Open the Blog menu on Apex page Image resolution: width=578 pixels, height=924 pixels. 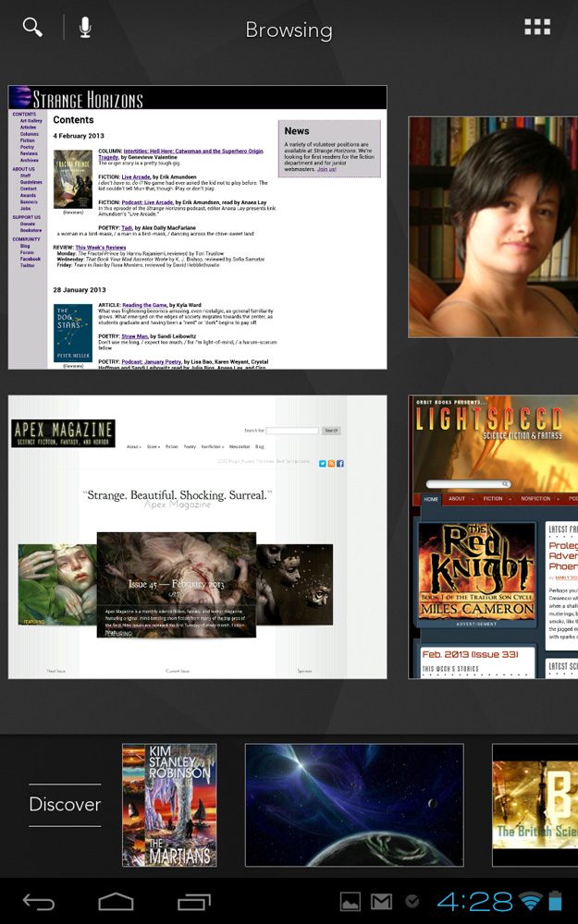coord(260,446)
